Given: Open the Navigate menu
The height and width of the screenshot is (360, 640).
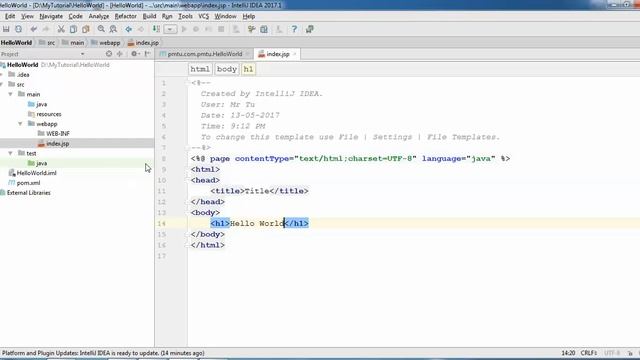Looking at the screenshot, I should point(51,16).
